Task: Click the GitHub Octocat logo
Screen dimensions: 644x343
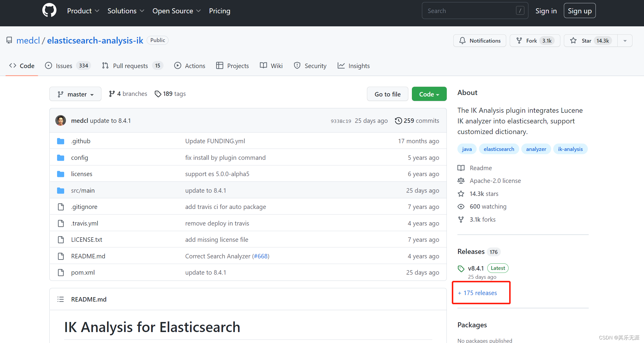Action: [49, 11]
